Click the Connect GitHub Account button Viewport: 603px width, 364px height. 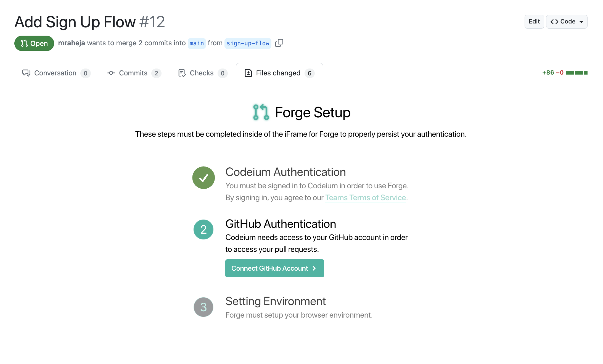click(275, 268)
